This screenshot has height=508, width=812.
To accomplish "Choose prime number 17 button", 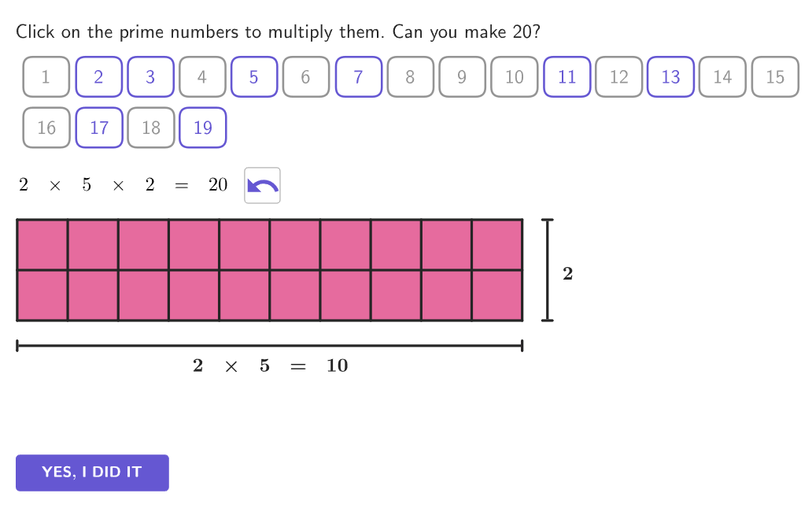I will click(x=99, y=128).
